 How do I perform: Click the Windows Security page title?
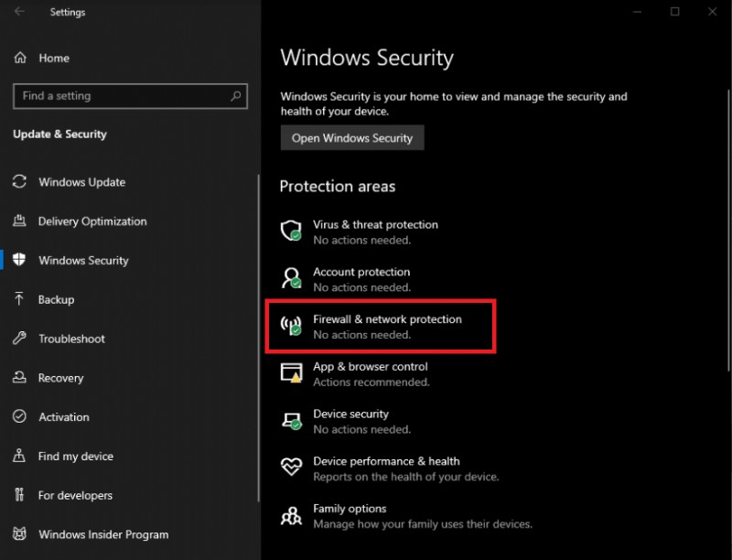(367, 59)
